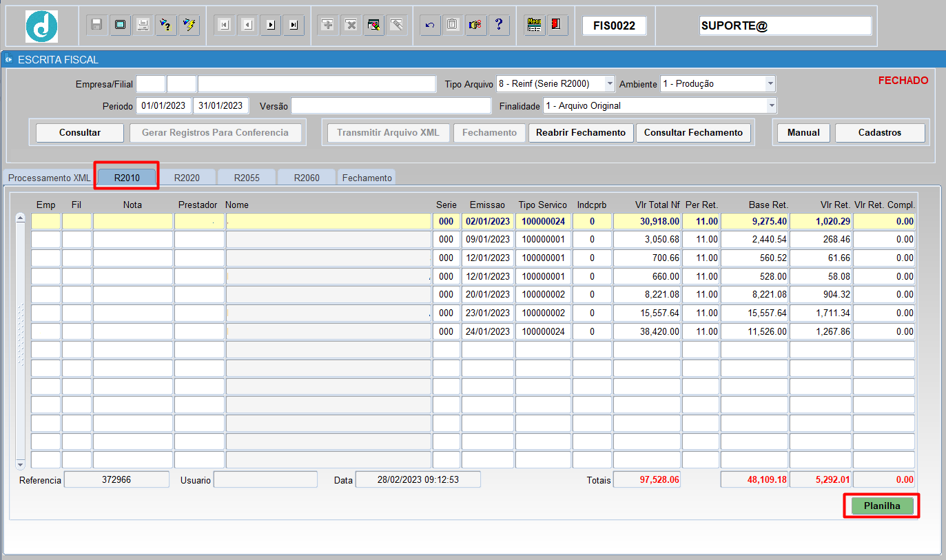Open the R2020 tab

click(x=187, y=178)
